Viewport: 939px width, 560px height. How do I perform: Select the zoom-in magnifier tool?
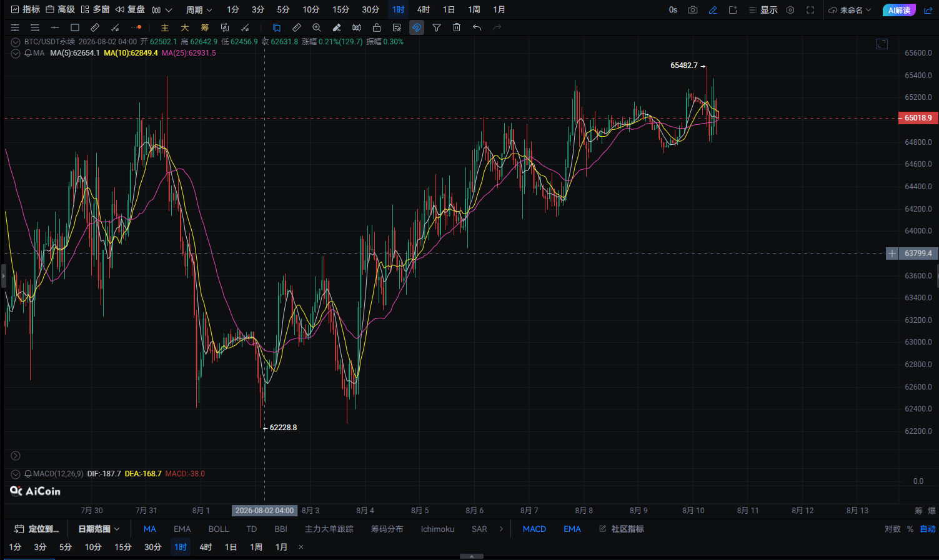coord(317,27)
